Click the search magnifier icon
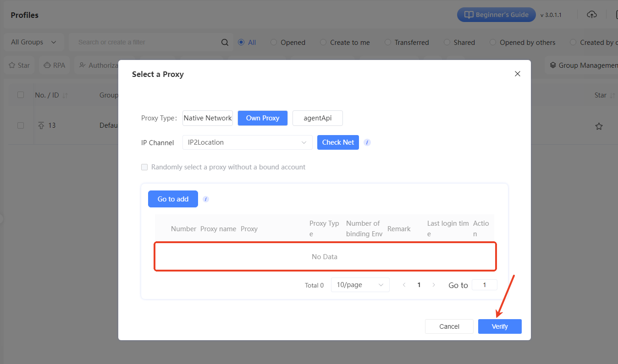This screenshot has width=618, height=364. click(225, 42)
